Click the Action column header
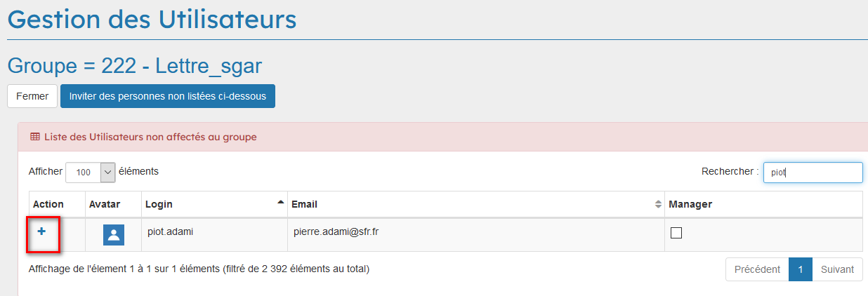 (48, 204)
